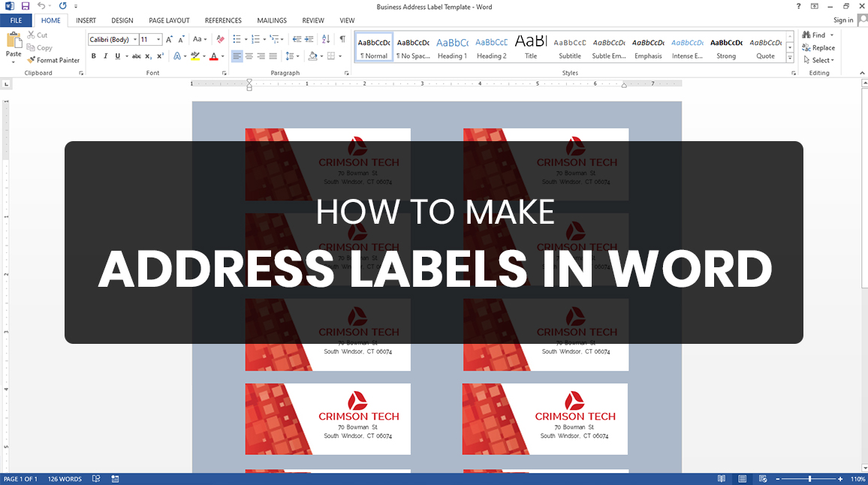The image size is (868, 485).
Task: Click the bottom-right Crimson Tech label
Action: 544,419
